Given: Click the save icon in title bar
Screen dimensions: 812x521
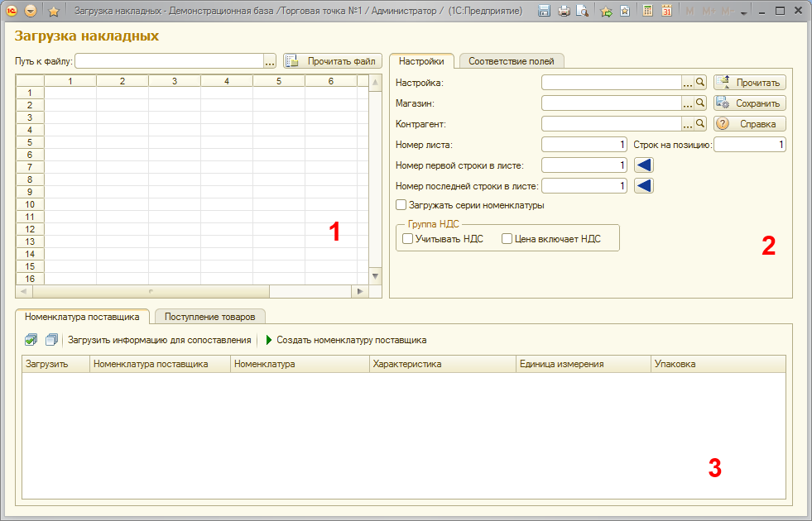Looking at the screenshot, I should (545, 12).
